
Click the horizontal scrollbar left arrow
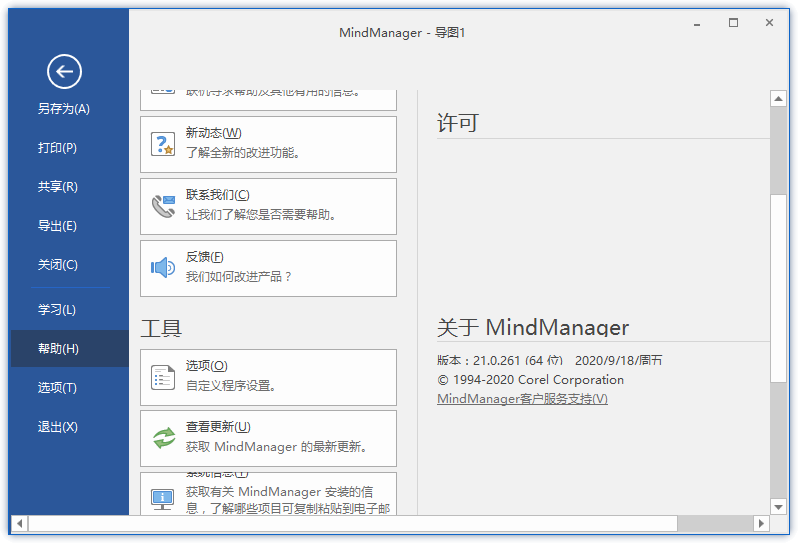(19, 523)
